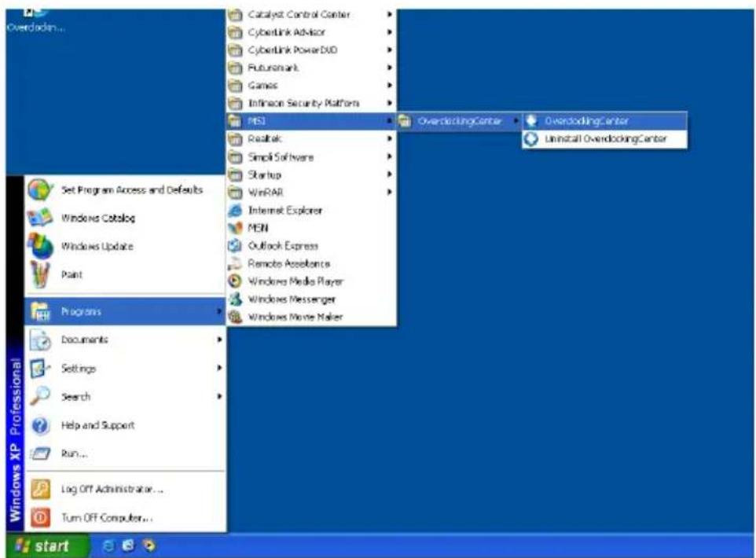
Task: Open the Run dialog entry
Action: tap(125, 453)
